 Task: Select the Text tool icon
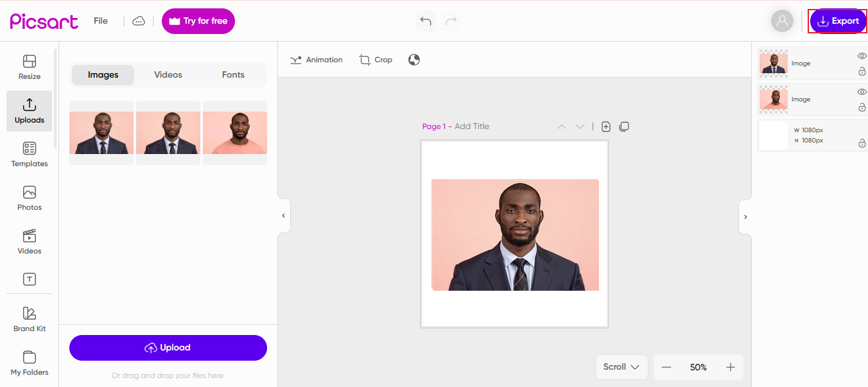pos(29,279)
